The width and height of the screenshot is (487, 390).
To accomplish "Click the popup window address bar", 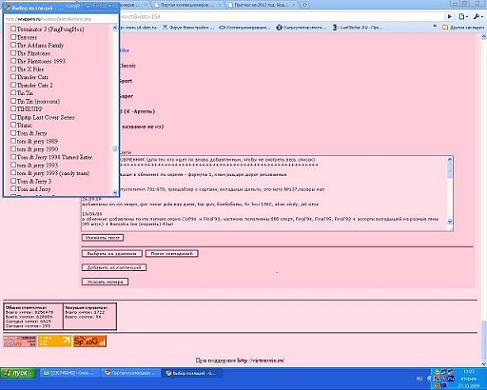I will (x=62, y=19).
